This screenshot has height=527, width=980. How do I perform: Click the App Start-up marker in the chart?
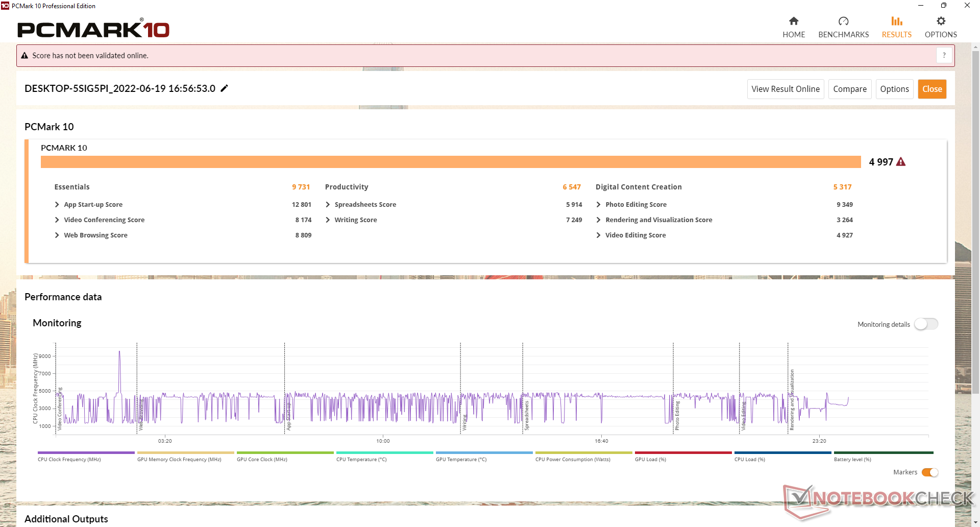(289, 417)
